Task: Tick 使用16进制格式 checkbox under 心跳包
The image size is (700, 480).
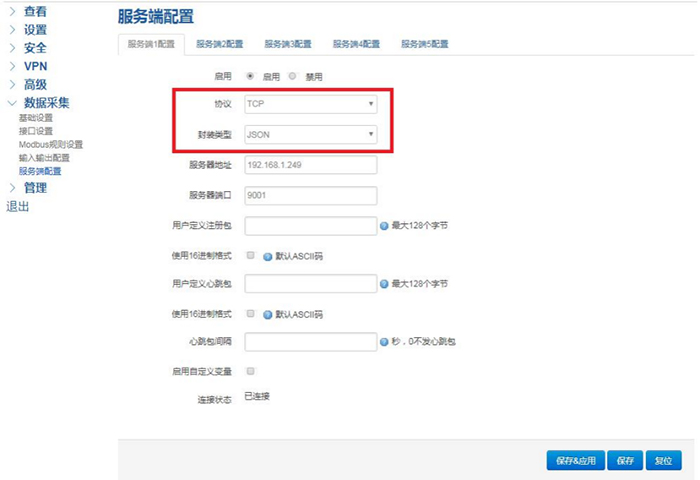Action: pos(250,314)
